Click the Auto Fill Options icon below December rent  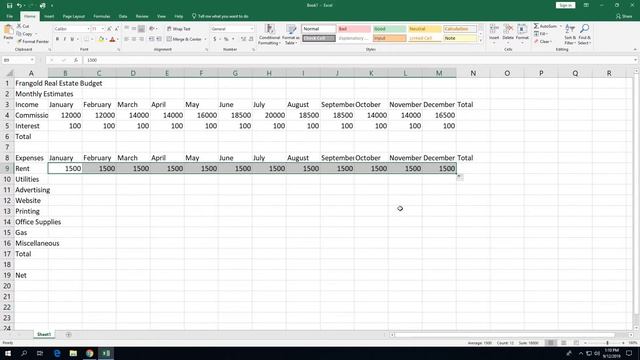[460, 177]
